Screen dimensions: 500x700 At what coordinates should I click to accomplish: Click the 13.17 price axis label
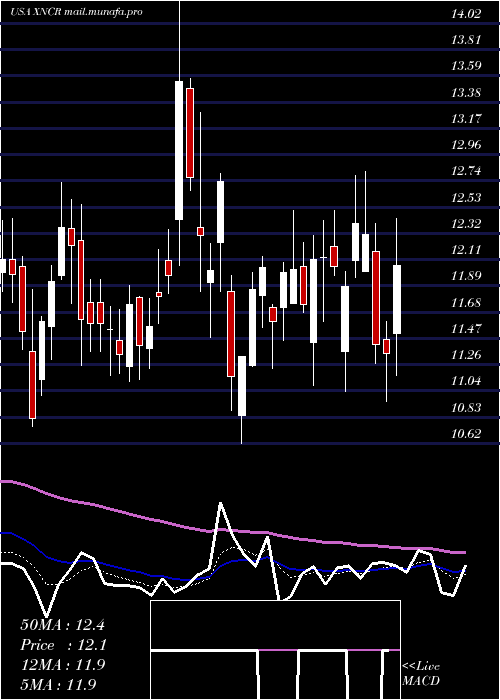point(466,119)
